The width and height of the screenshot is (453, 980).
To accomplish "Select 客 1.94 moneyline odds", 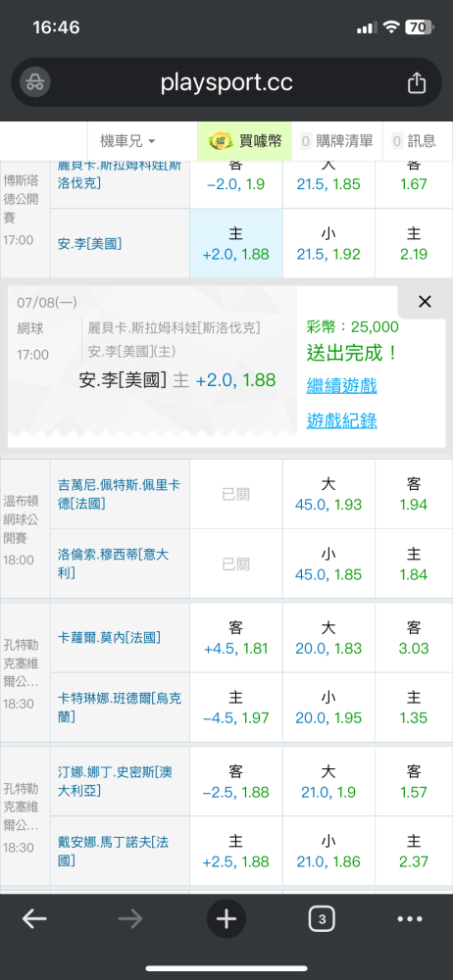I will click(414, 494).
